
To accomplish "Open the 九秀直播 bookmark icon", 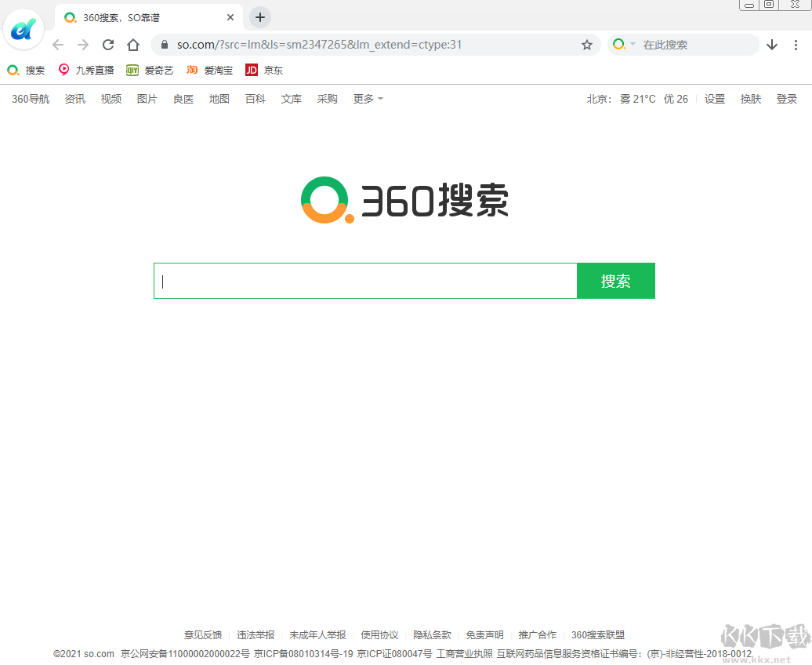I will pyautogui.click(x=63, y=70).
